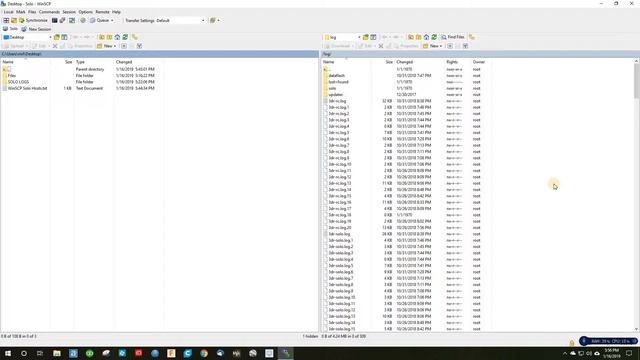Image resolution: width=640 pixels, height=360 pixels.
Task: Show the Queue toolbar button
Action: [100, 20]
